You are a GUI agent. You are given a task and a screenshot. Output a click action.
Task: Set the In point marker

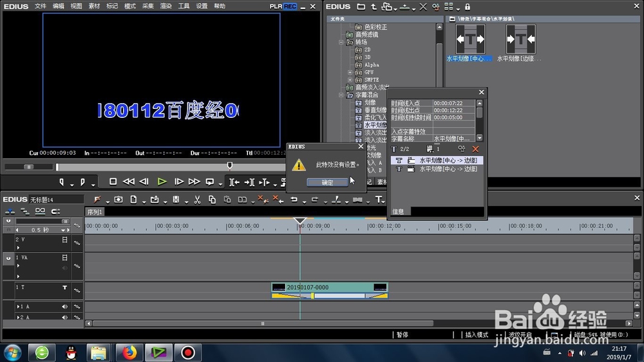62,182
